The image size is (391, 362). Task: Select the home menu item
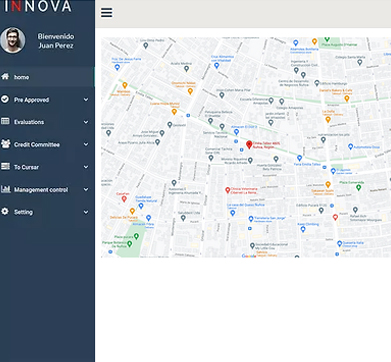click(47, 77)
